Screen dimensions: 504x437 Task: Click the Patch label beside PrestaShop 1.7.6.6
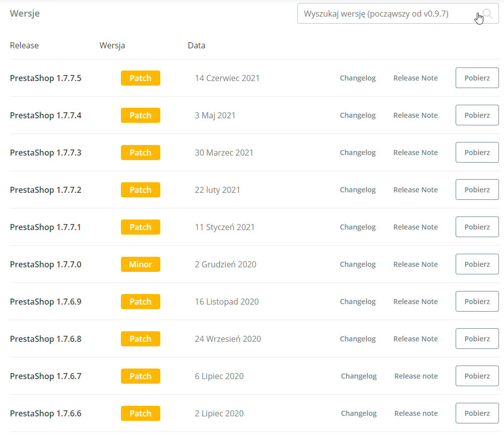pyautogui.click(x=140, y=413)
